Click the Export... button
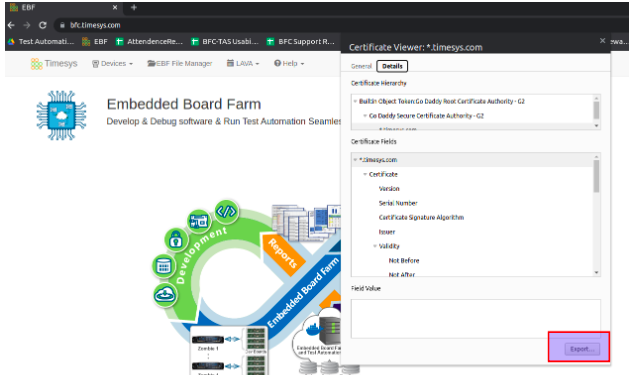This screenshot has width=634, height=377. point(582,349)
